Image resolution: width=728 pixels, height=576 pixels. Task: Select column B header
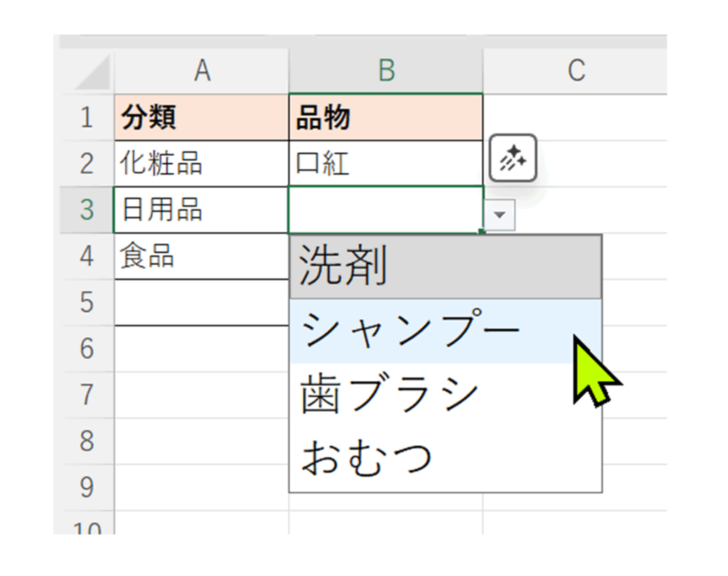(x=386, y=70)
